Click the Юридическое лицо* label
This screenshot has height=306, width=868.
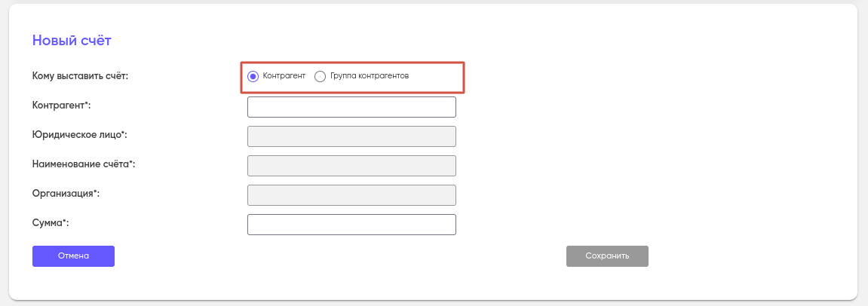click(x=79, y=135)
